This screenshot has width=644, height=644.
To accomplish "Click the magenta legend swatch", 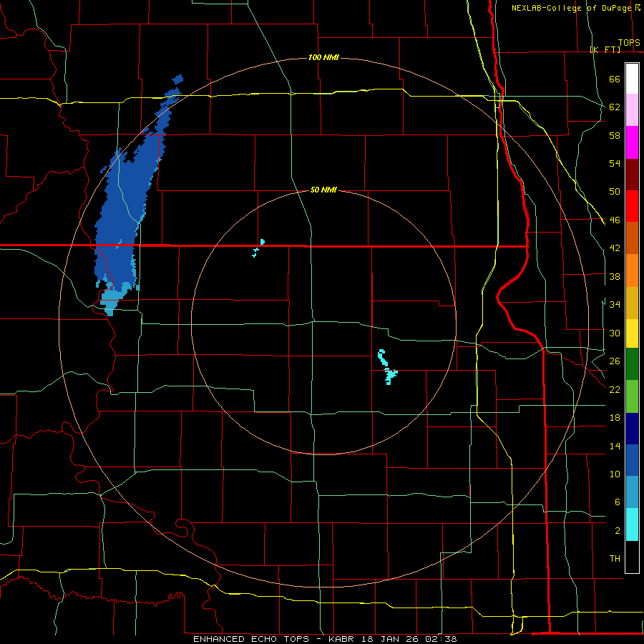I will tap(632, 142).
